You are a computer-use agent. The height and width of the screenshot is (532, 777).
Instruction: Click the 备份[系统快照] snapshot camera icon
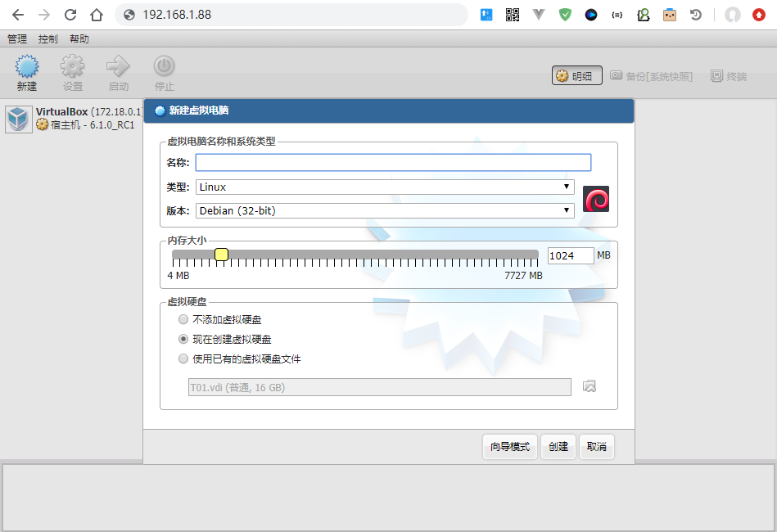(x=616, y=76)
